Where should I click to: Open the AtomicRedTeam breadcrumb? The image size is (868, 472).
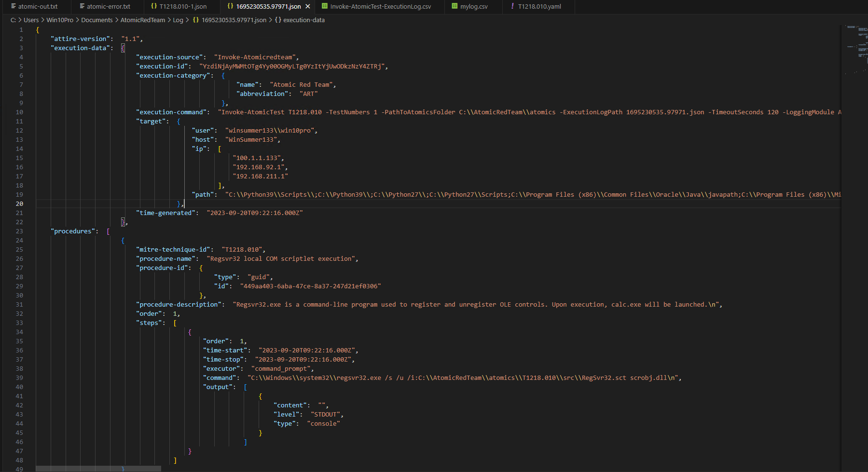click(143, 20)
